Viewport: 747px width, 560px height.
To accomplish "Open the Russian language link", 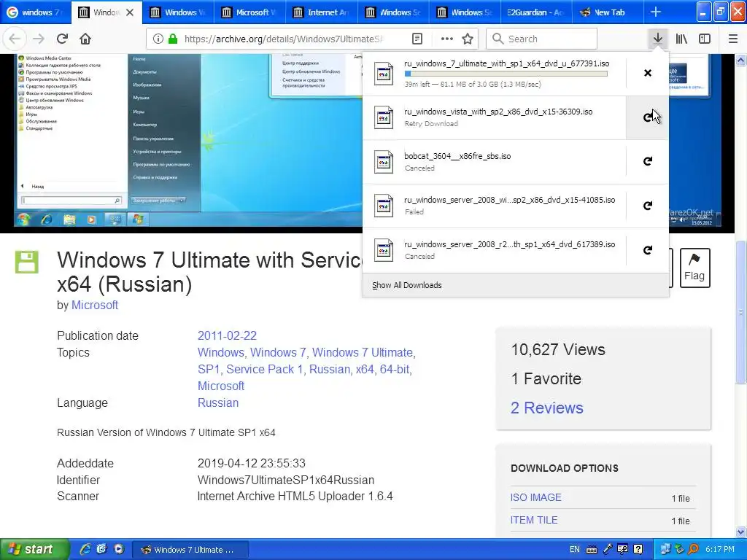I will 218,402.
